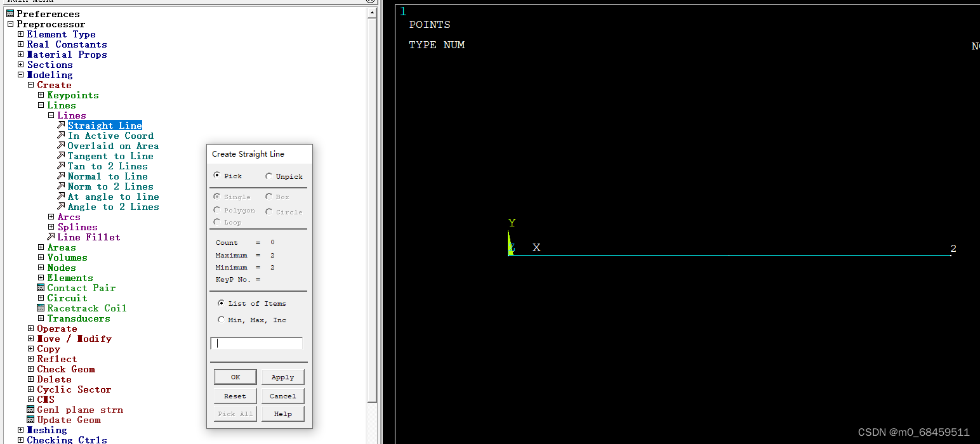This screenshot has height=444, width=980.
Task: Click OK in Create Straight Line dialog
Action: (235, 377)
